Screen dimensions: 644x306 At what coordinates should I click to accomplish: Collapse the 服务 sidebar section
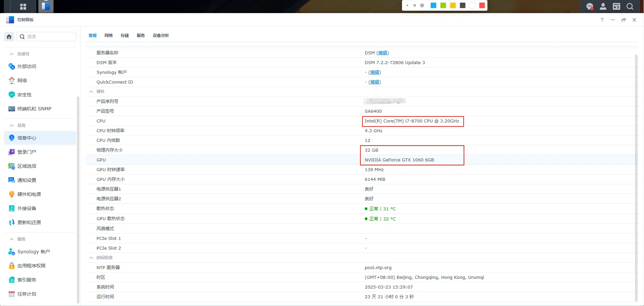(x=12, y=239)
